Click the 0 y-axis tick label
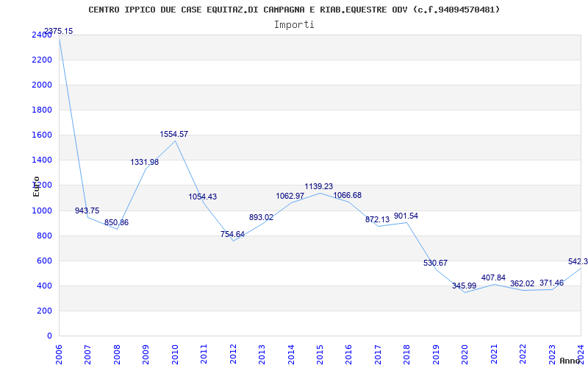This screenshot has width=588, height=368. [49, 336]
